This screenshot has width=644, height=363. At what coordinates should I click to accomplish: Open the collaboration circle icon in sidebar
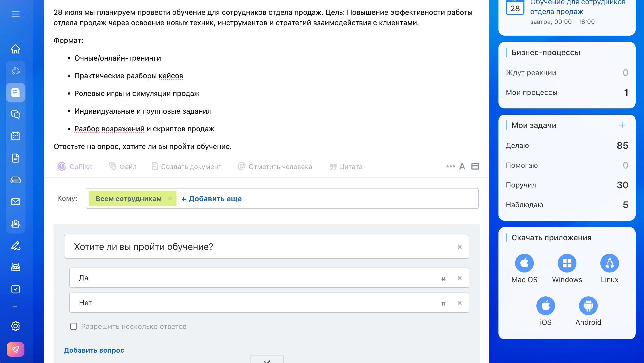(x=16, y=71)
